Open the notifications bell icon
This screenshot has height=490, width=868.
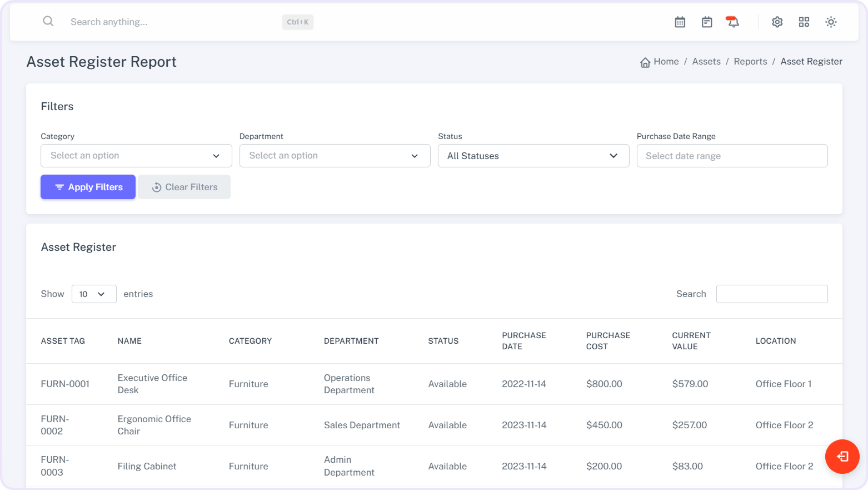click(x=733, y=22)
